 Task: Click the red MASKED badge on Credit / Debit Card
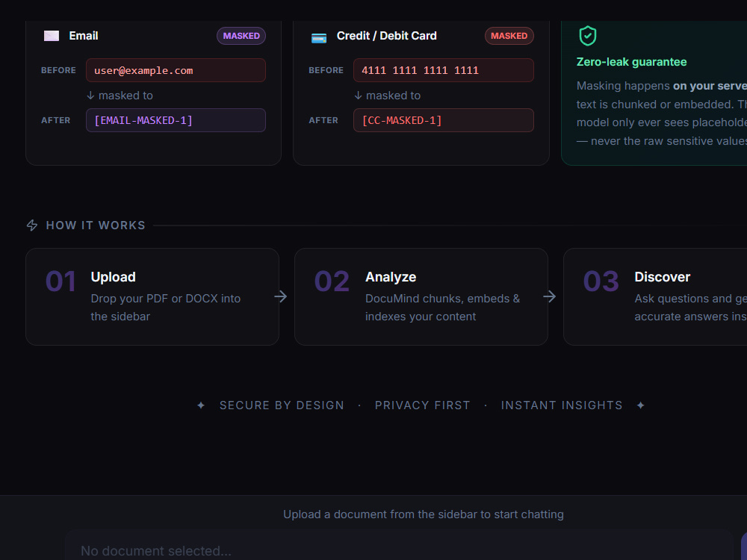click(x=509, y=36)
